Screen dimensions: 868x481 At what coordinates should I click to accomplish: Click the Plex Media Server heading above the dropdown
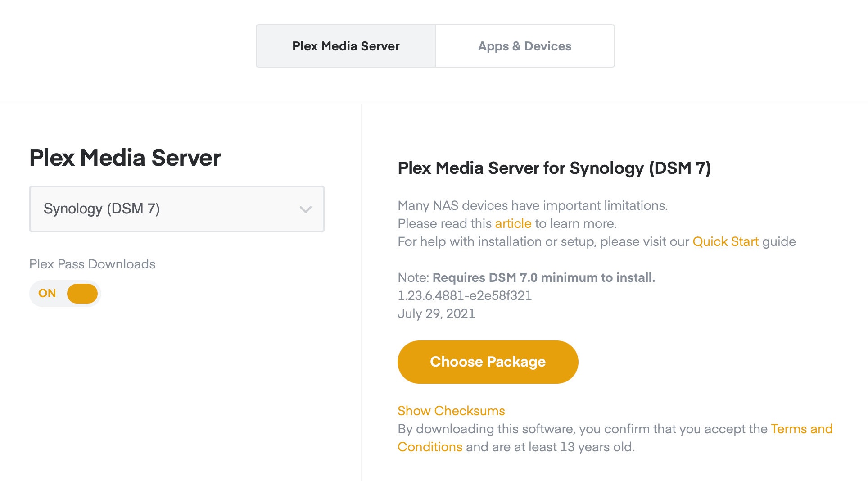tap(125, 158)
